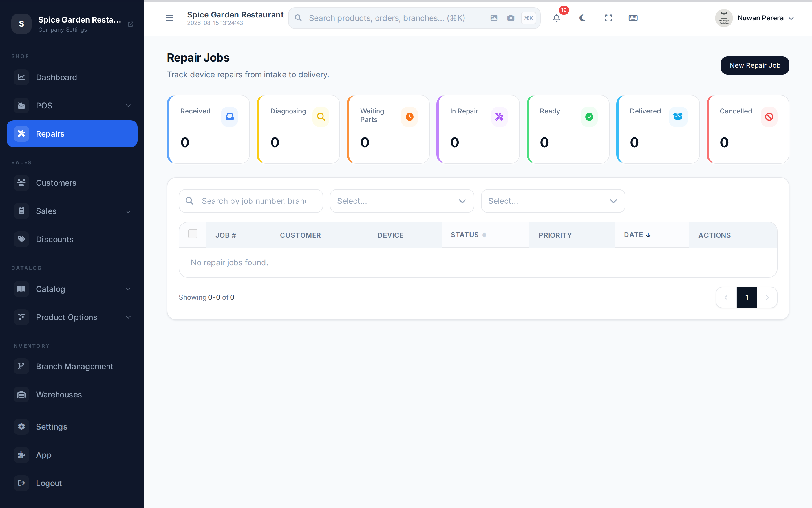Focus the search by job number field
Viewport: 812px width, 508px height.
point(251,201)
